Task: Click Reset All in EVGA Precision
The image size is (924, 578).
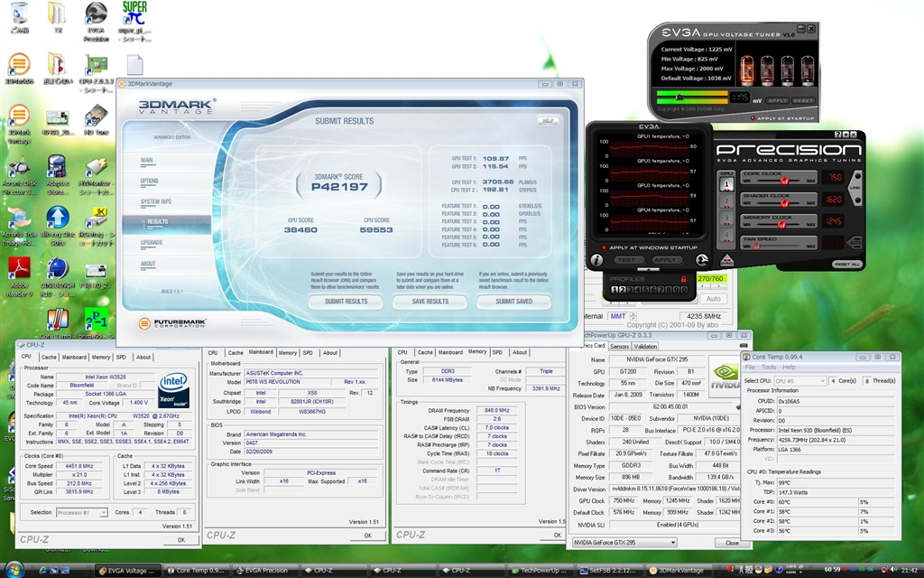Action: (x=847, y=265)
